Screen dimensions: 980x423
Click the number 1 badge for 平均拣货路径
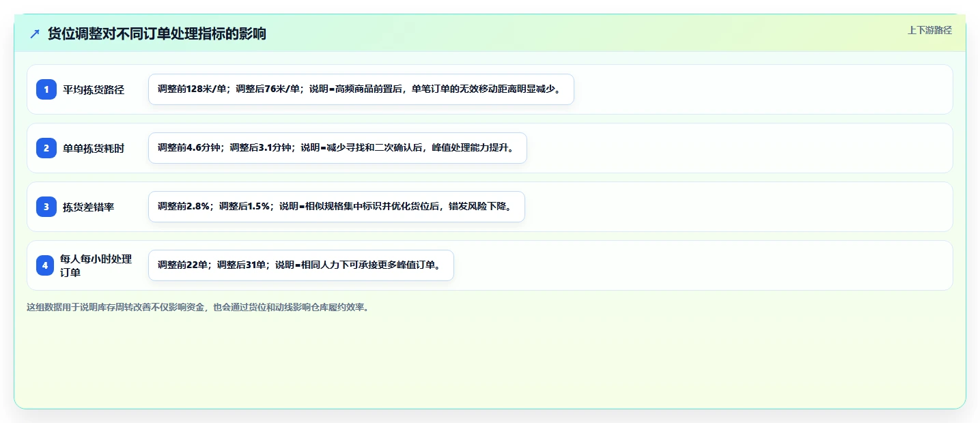point(46,89)
